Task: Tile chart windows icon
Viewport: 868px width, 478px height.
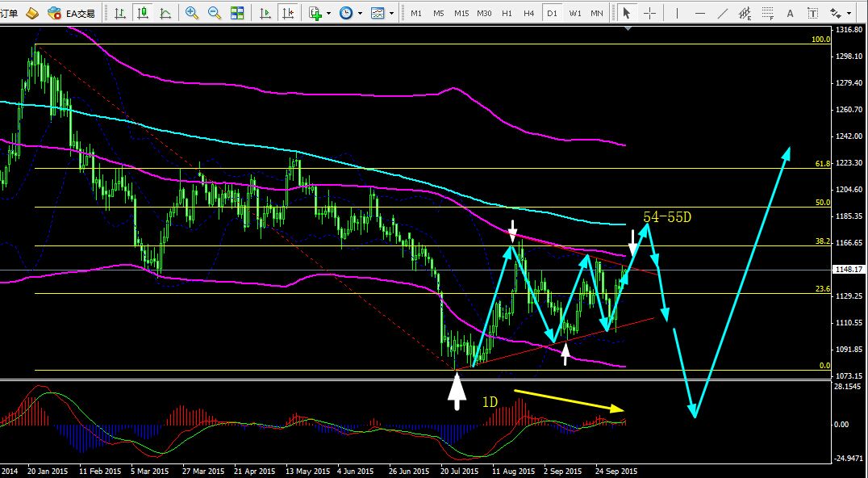Action: pyautogui.click(x=237, y=13)
